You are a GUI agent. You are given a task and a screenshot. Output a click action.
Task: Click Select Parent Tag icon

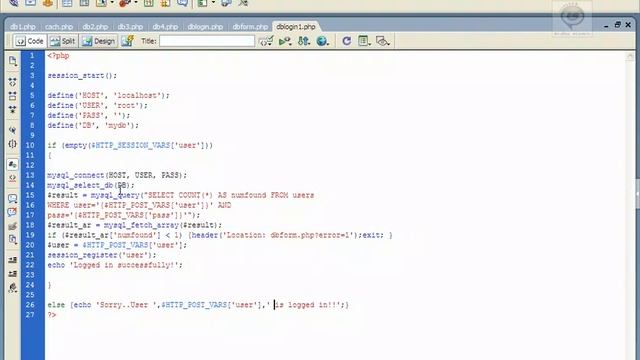point(13,130)
